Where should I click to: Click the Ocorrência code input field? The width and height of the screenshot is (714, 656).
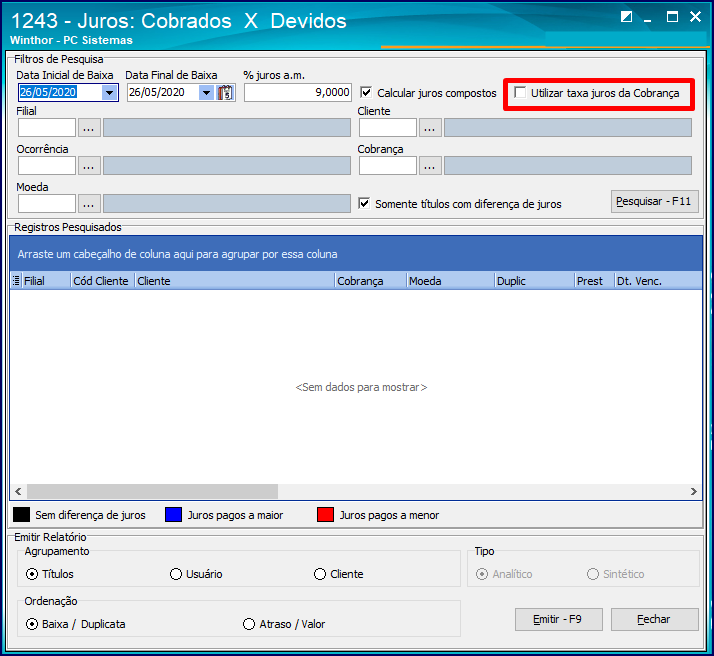pyautogui.click(x=47, y=166)
